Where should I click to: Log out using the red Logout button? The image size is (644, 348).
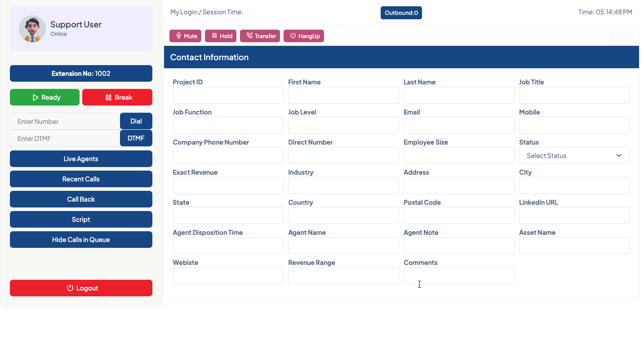tap(81, 288)
